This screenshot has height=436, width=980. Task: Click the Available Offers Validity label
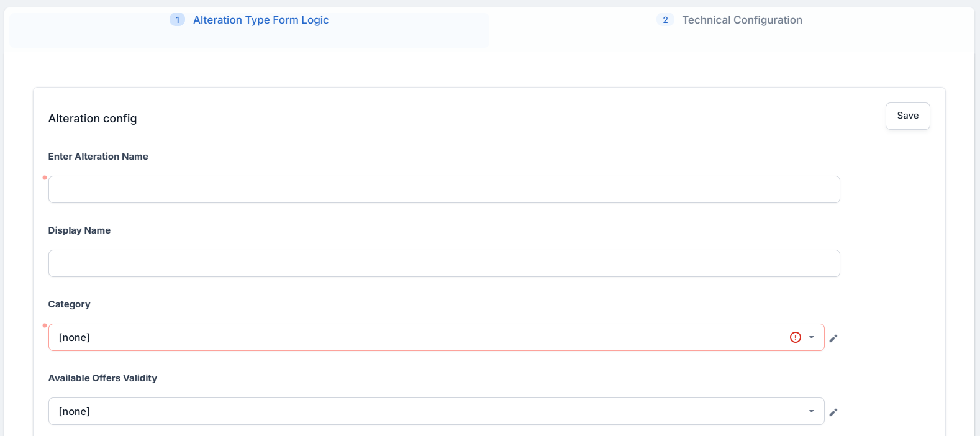point(102,378)
